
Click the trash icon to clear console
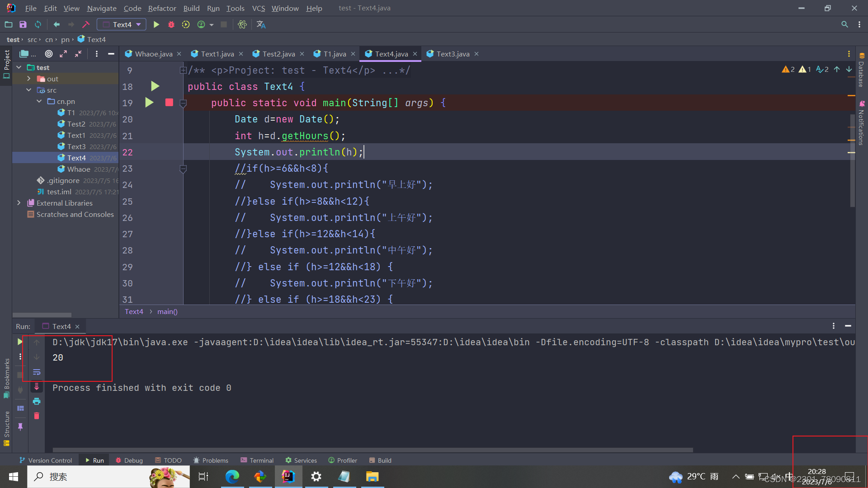[x=37, y=416]
